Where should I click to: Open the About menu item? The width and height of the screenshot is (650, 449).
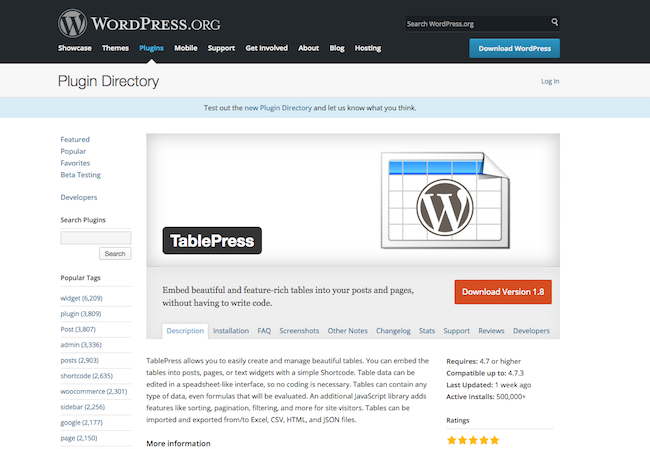point(308,48)
